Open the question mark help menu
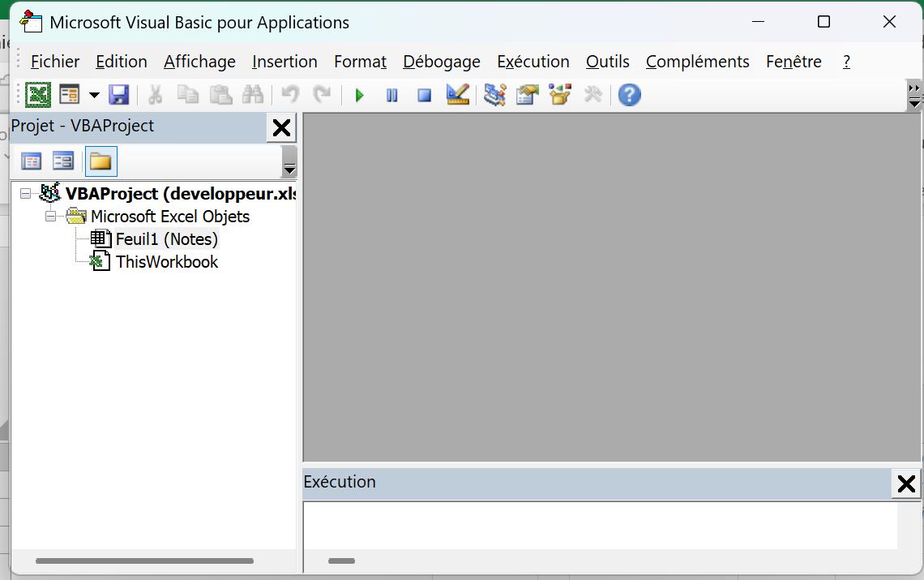This screenshot has width=924, height=580. click(846, 62)
